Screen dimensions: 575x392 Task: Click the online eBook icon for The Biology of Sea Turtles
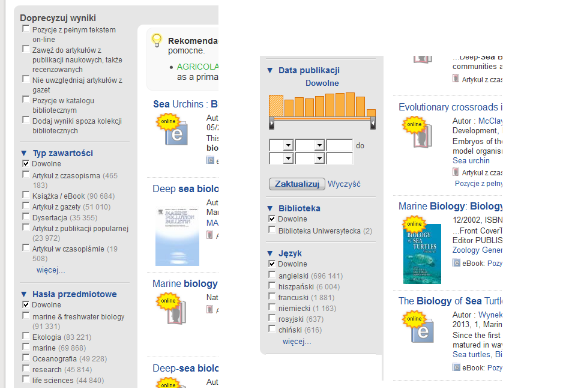418,327
